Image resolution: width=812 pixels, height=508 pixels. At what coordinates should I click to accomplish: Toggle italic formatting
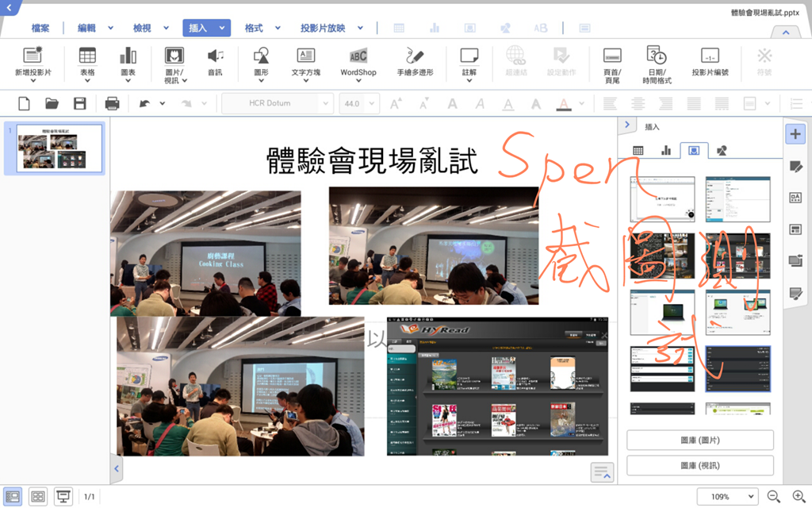coord(480,104)
